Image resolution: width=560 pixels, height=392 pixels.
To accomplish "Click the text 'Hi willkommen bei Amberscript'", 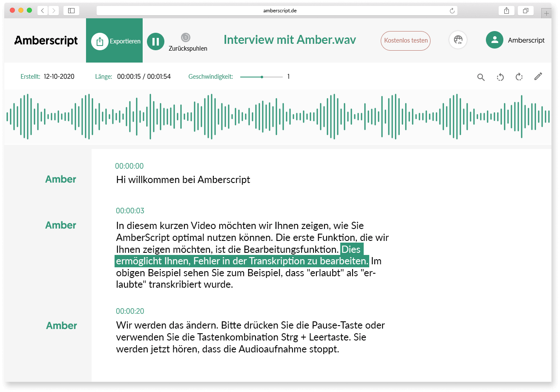I will pyautogui.click(x=183, y=180).
